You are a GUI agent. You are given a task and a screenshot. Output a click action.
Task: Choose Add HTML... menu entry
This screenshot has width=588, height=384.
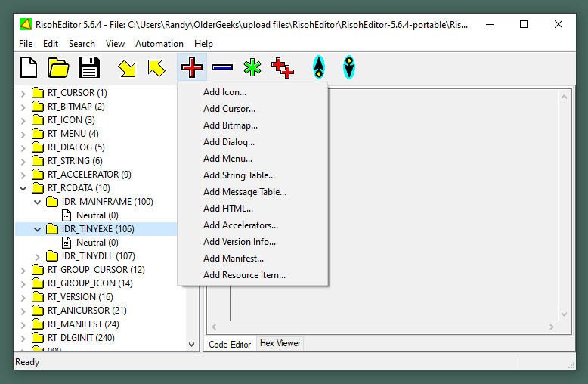[x=252, y=209]
